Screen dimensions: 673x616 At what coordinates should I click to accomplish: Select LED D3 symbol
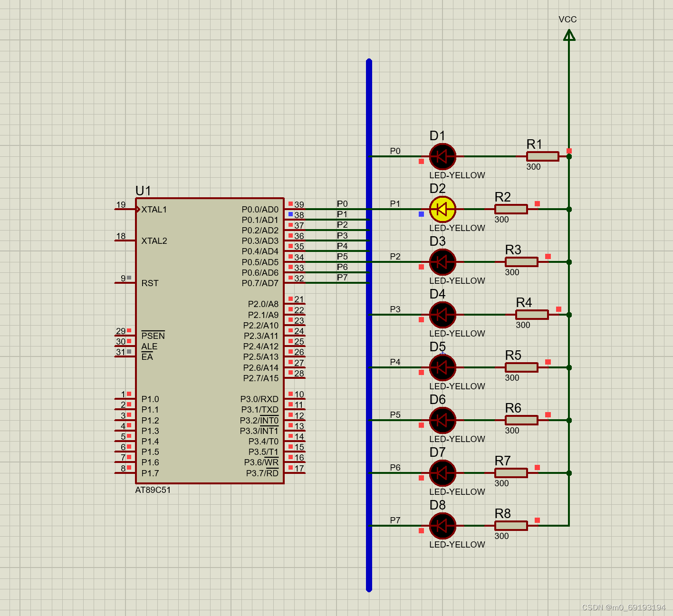(442, 262)
